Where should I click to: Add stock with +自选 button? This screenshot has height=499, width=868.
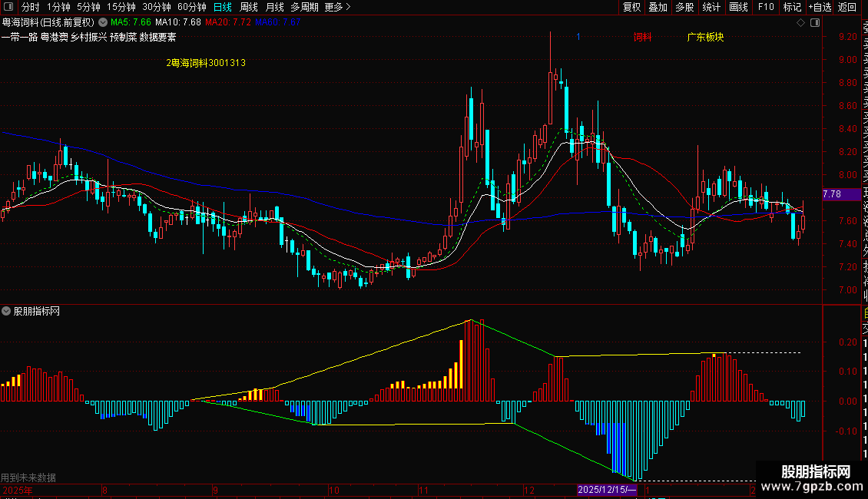coord(820,7)
